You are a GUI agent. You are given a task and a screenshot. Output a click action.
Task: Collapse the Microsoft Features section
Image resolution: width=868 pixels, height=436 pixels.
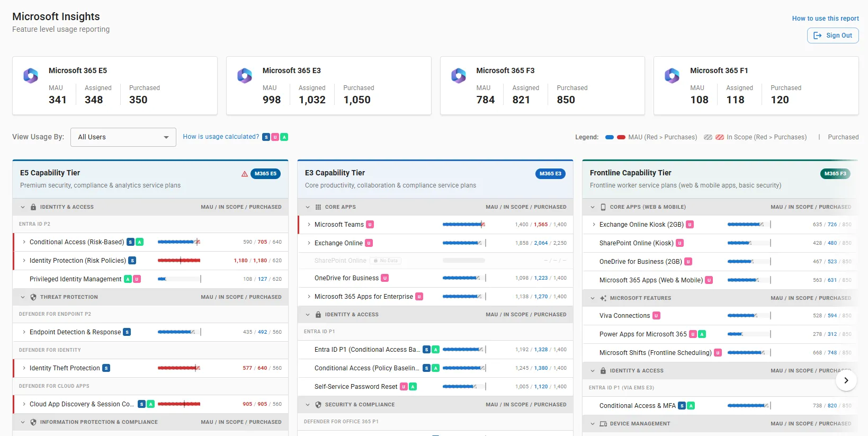(x=593, y=298)
